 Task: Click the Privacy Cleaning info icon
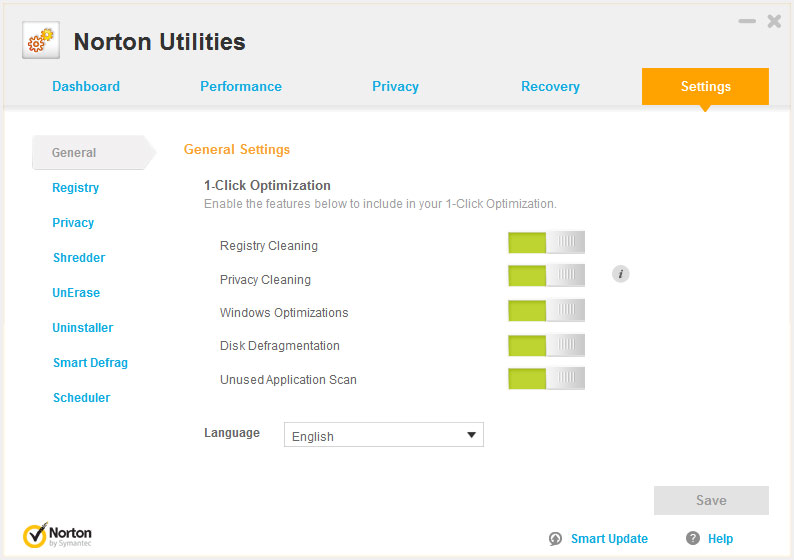[x=621, y=273]
